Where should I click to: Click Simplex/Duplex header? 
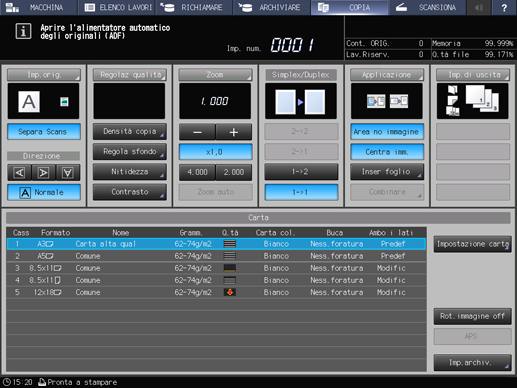(301, 75)
